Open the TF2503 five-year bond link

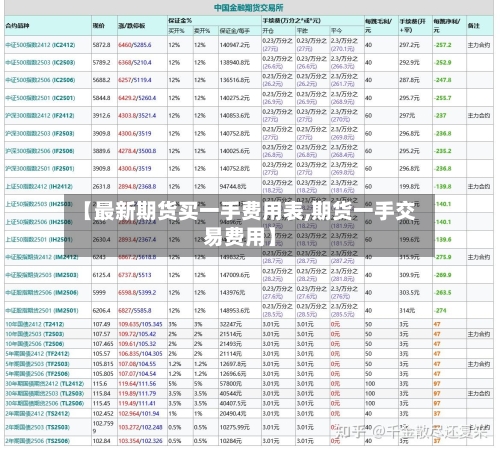tap(37, 364)
